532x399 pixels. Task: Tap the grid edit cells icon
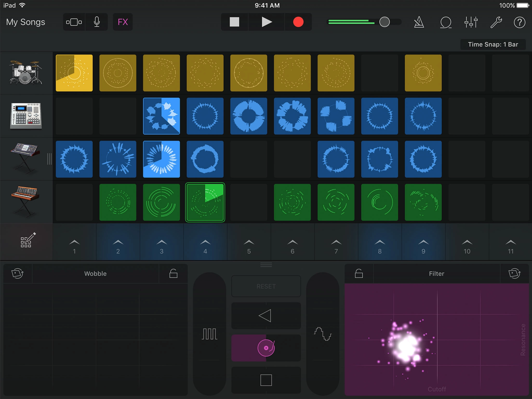pos(27,240)
